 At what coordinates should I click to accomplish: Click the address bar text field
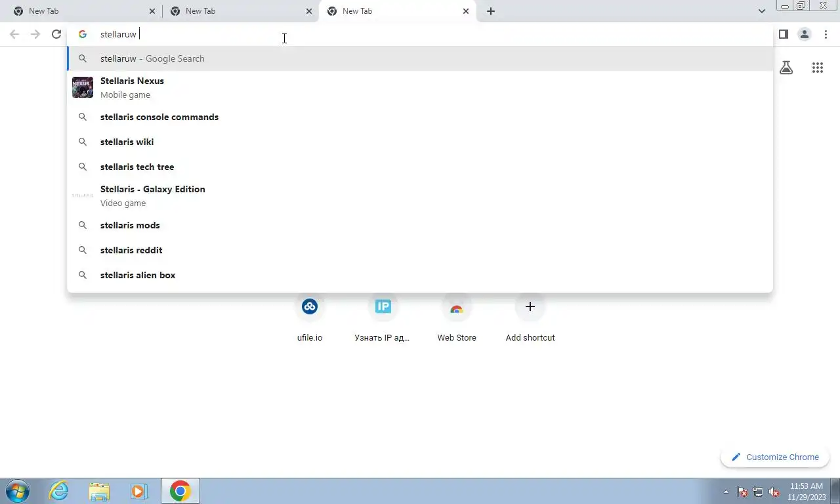[420, 34]
